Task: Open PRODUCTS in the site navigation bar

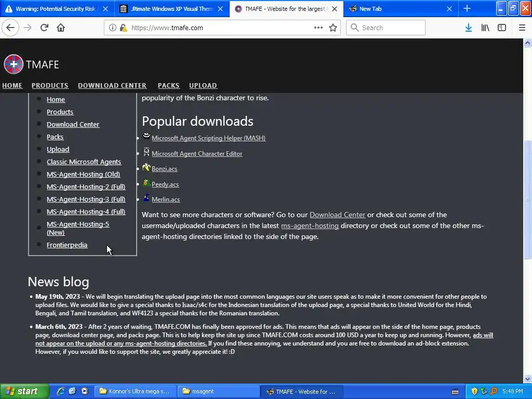Action: pyautogui.click(x=50, y=86)
